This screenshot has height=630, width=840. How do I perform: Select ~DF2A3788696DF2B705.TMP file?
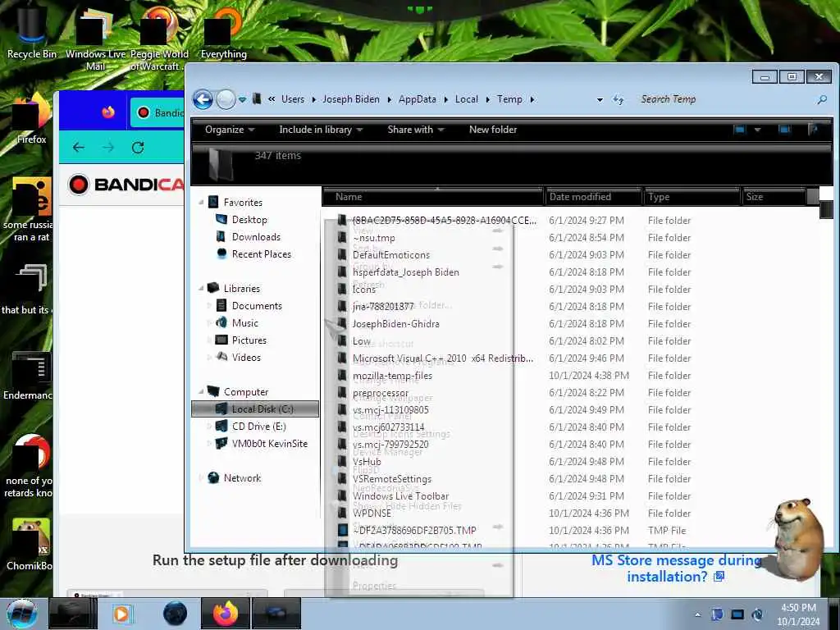[x=414, y=531]
